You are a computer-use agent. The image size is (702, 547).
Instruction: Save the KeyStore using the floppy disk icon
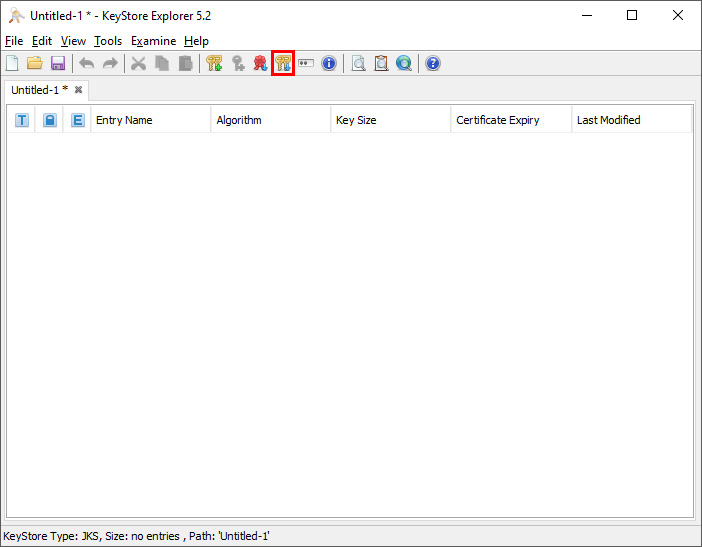[x=58, y=63]
